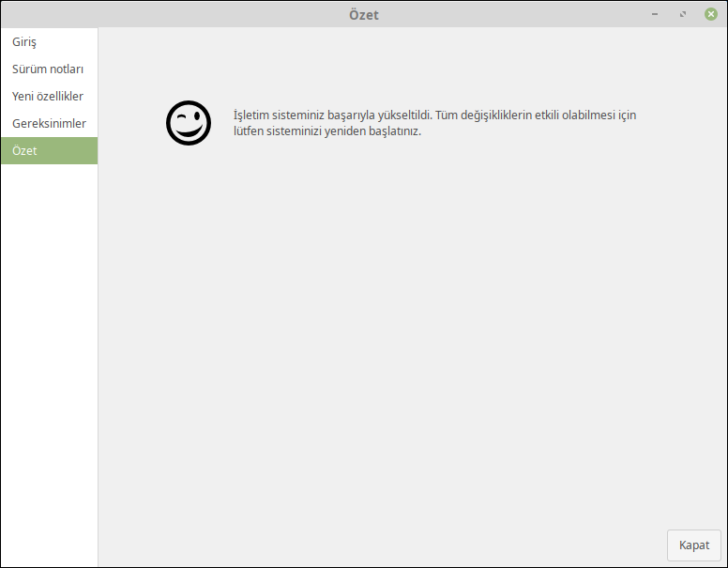Image resolution: width=728 pixels, height=568 pixels.
Task: Minimize the Özet window
Action: pyautogui.click(x=655, y=14)
